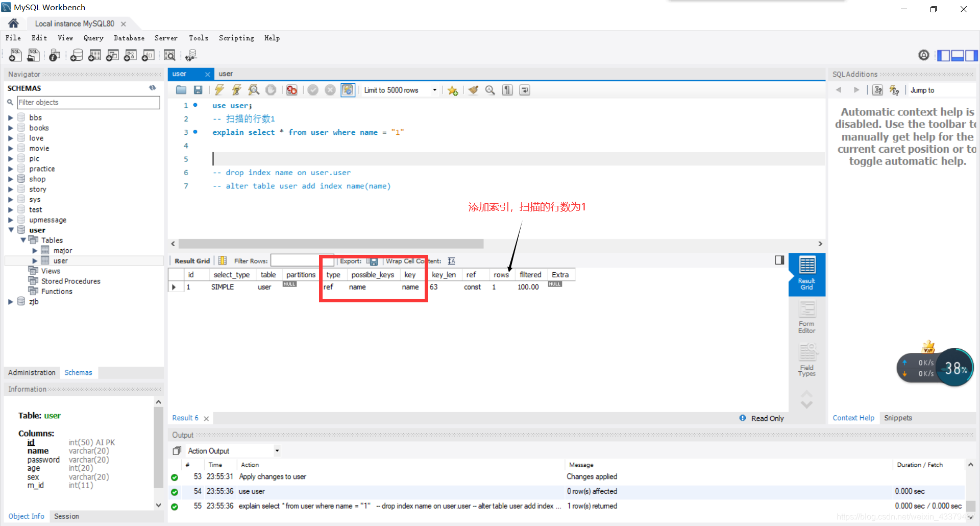This screenshot has height=526, width=980.
Task: Add query to snippets star icon
Action: pos(453,90)
